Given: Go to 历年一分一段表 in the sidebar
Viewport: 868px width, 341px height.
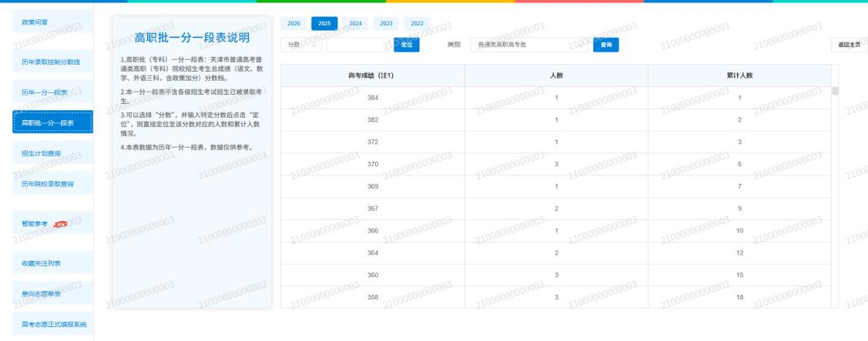Looking at the screenshot, I should pos(52,92).
